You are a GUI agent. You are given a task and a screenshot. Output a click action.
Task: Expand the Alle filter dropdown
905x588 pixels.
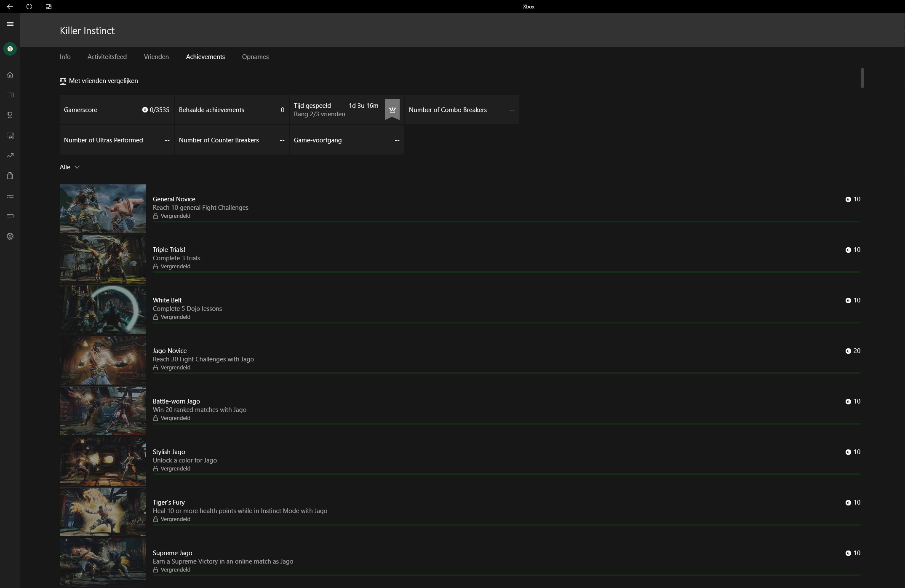tap(70, 167)
